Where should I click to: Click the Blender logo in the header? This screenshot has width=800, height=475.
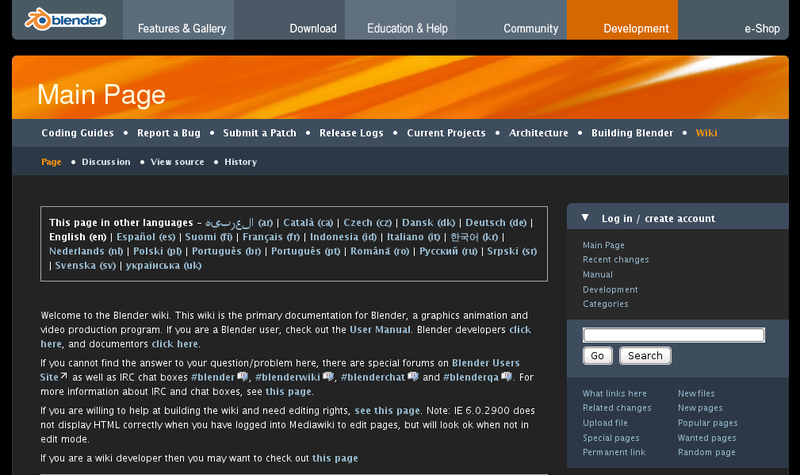[65, 18]
